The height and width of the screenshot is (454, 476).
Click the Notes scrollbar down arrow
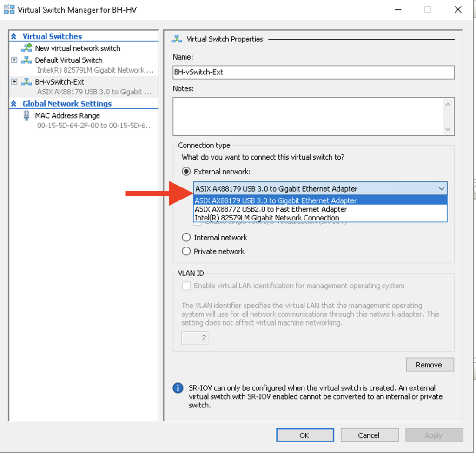click(448, 129)
